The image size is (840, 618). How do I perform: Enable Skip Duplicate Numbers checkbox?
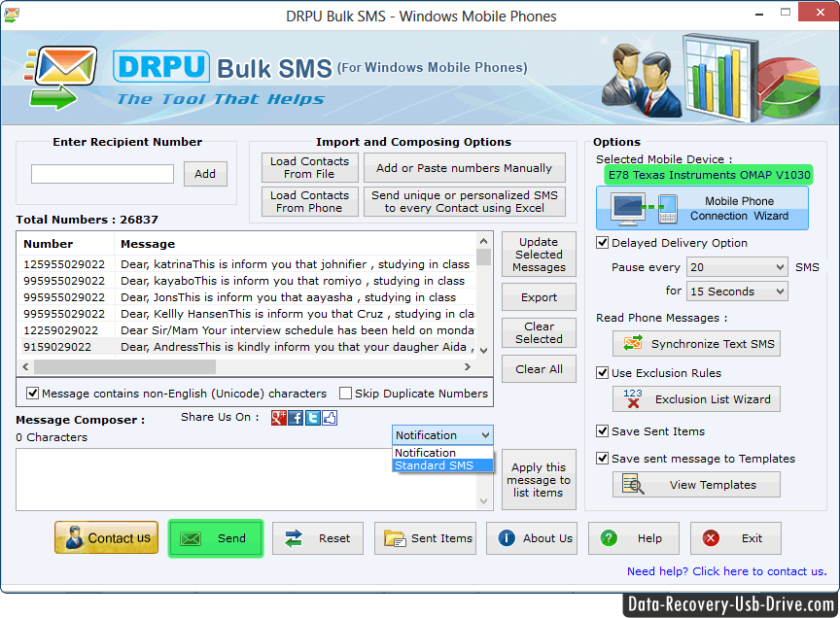345,394
